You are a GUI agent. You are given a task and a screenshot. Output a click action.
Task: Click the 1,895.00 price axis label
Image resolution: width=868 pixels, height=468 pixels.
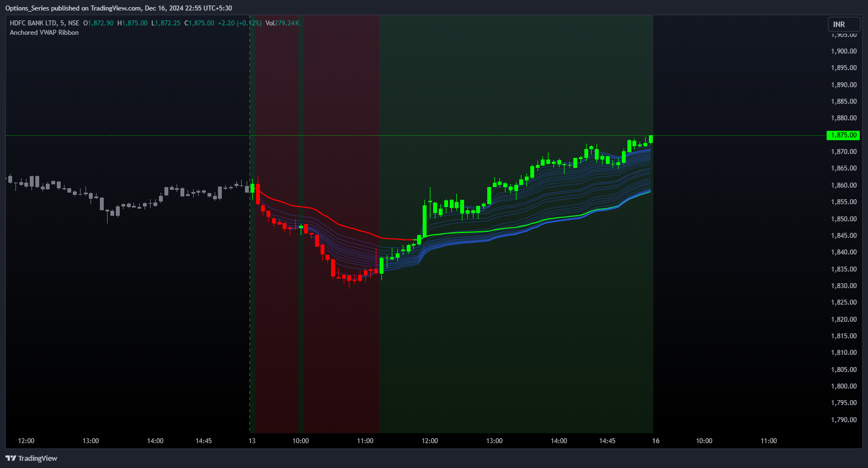pyautogui.click(x=844, y=68)
